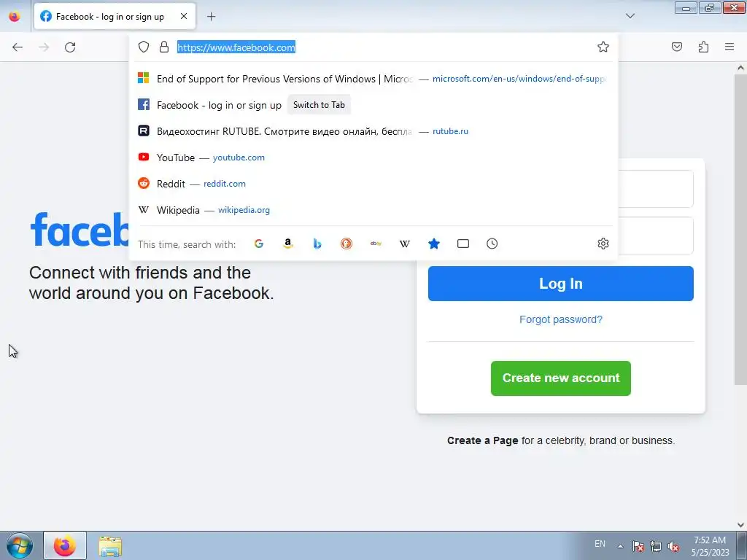Open the Action Center flag icon

click(638, 546)
